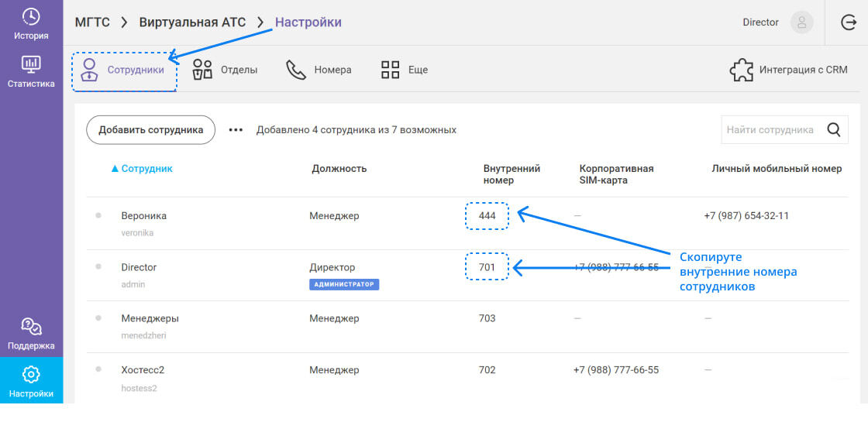This screenshot has width=868, height=429.
Task: Open the Хостесс2 employee row
Action: pos(143,370)
